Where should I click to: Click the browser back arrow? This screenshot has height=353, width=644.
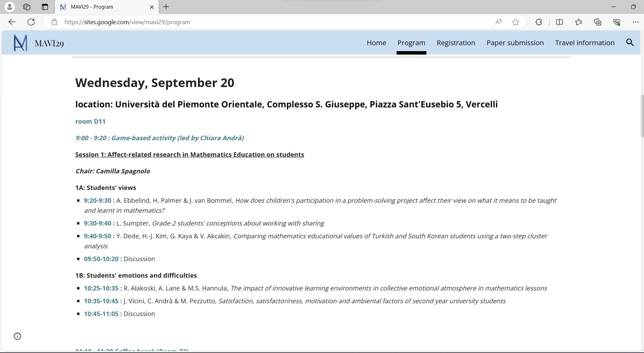coord(12,22)
